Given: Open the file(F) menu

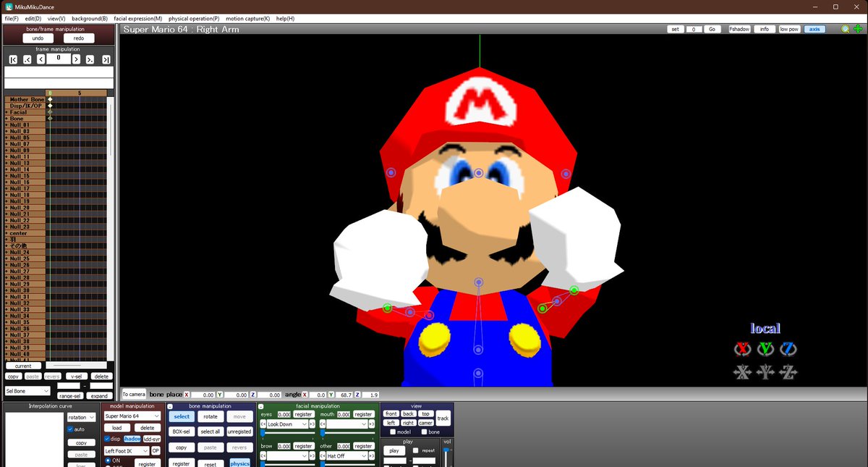Looking at the screenshot, I should click(x=12, y=18).
